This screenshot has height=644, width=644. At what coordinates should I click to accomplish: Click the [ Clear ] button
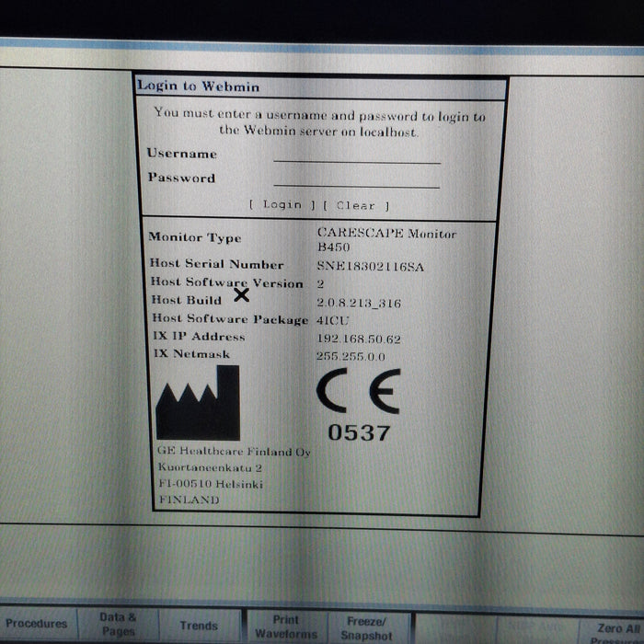coord(356,205)
